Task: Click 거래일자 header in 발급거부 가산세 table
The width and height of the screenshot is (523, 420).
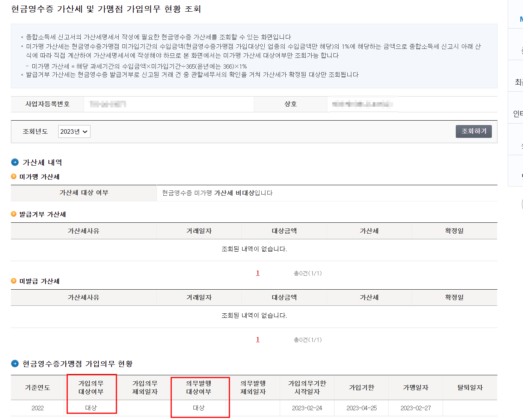Action: 199,231
